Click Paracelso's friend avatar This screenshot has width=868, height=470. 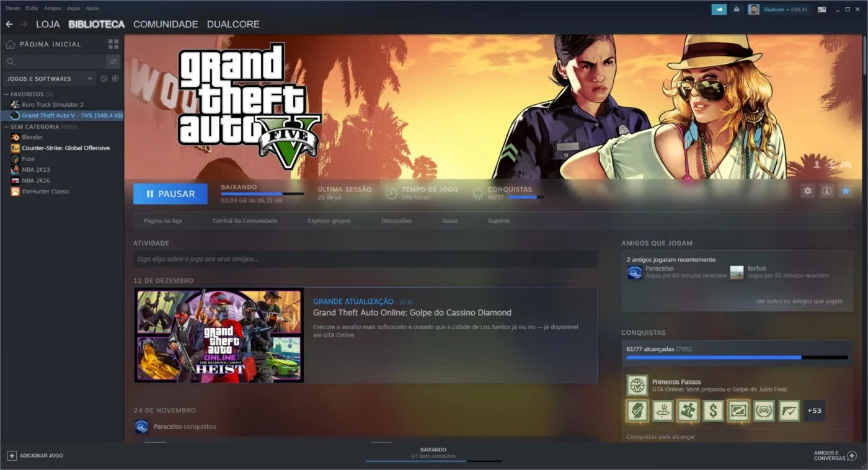634,272
